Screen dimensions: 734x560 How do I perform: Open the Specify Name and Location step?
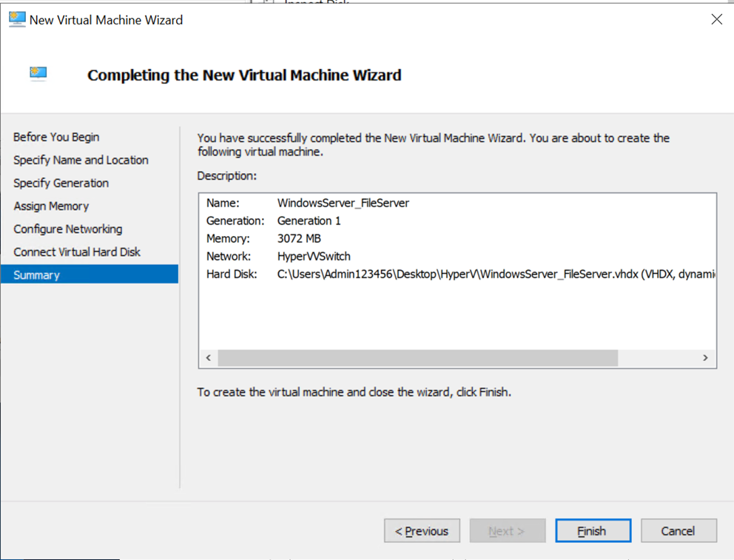click(x=81, y=160)
